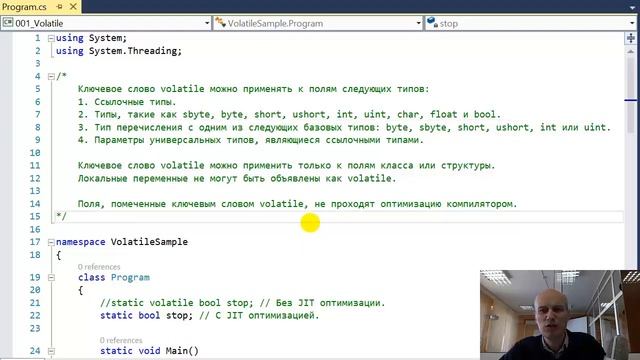Collapse the VolatileSample namespace
640x360 pixels.
click(51, 242)
